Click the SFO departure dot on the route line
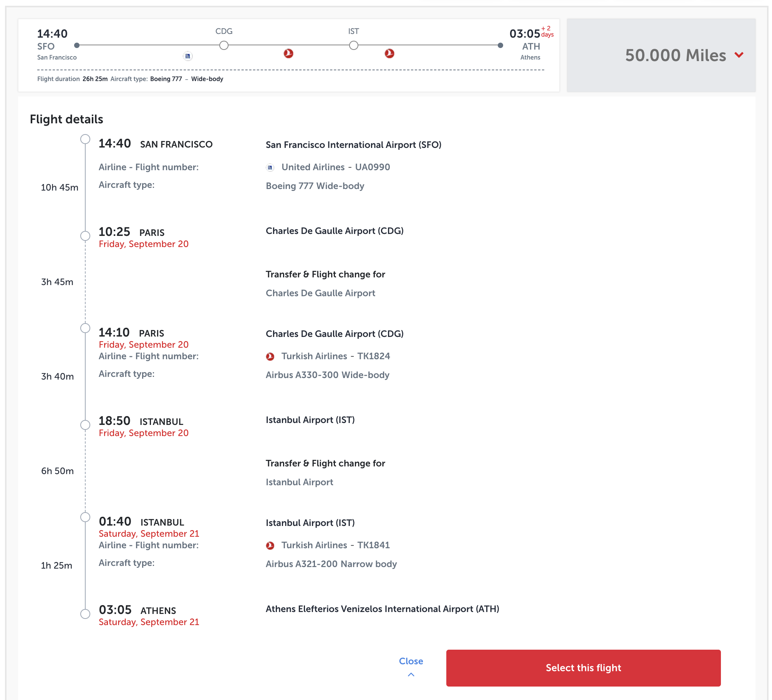Screen dimensions: 772x700 [x=77, y=45]
